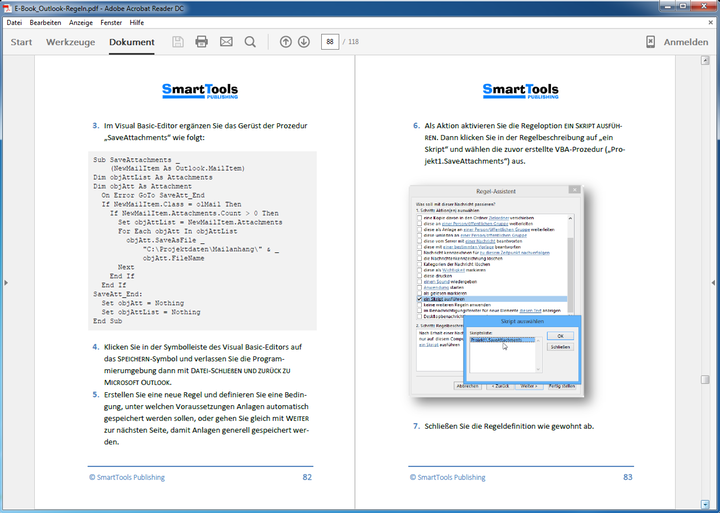Print the document with printer icon
Image resolution: width=720 pixels, height=513 pixels.
click(202, 42)
